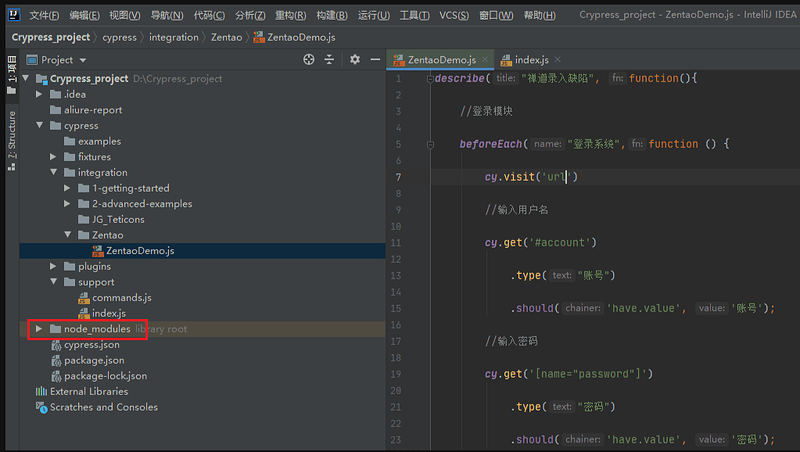Collapse the support folder
The height and width of the screenshot is (452, 800).
pyautogui.click(x=54, y=282)
